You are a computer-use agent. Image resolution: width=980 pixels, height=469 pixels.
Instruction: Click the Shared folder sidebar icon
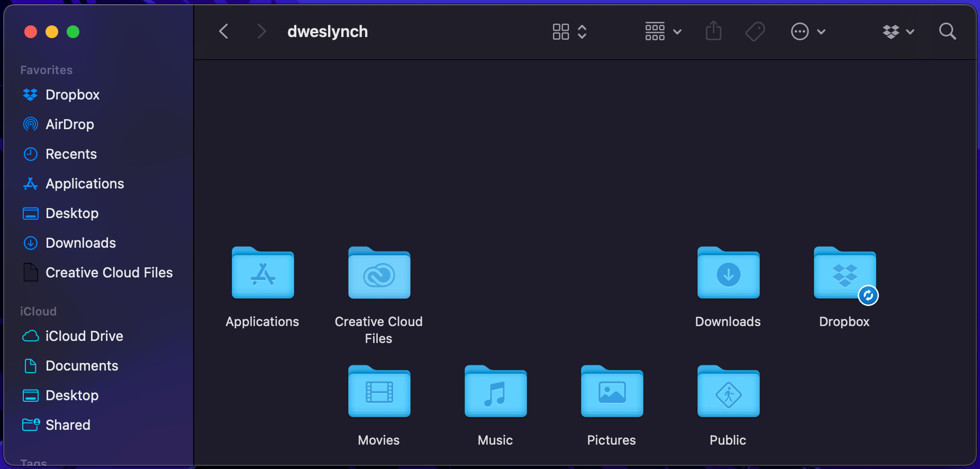[x=31, y=425]
